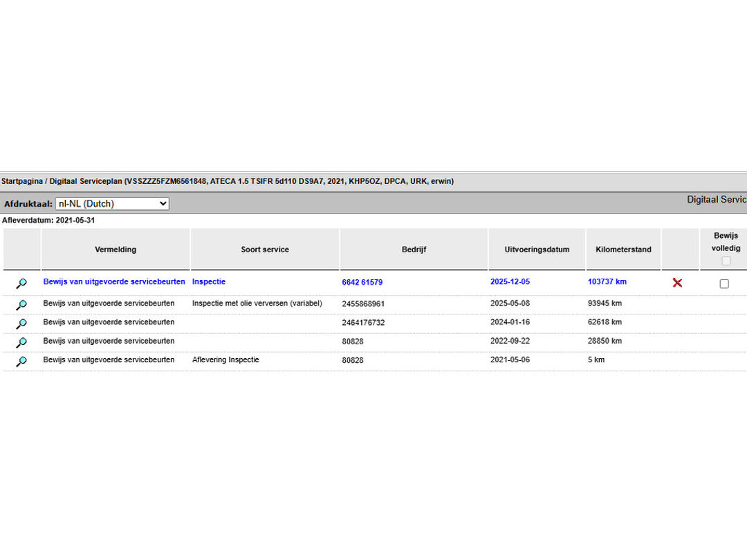The height and width of the screenshot is (560, 747).
Task: Go to Startpagina in the breadcrumb
Action: coord(22,181)
